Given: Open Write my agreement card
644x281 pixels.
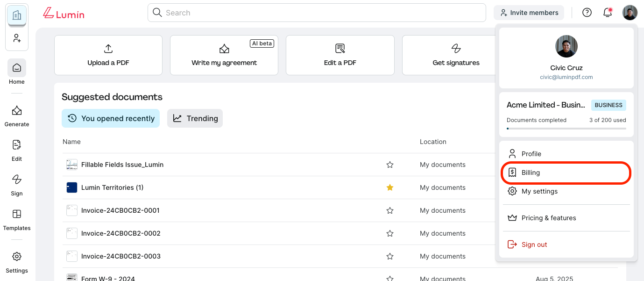Looking at the screenshot, I should 224,55.
